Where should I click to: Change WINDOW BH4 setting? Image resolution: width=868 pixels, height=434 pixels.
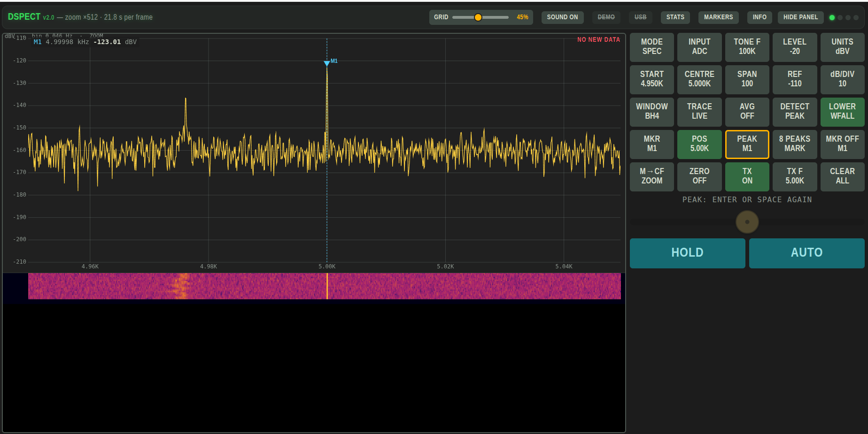tap(652, 112)
